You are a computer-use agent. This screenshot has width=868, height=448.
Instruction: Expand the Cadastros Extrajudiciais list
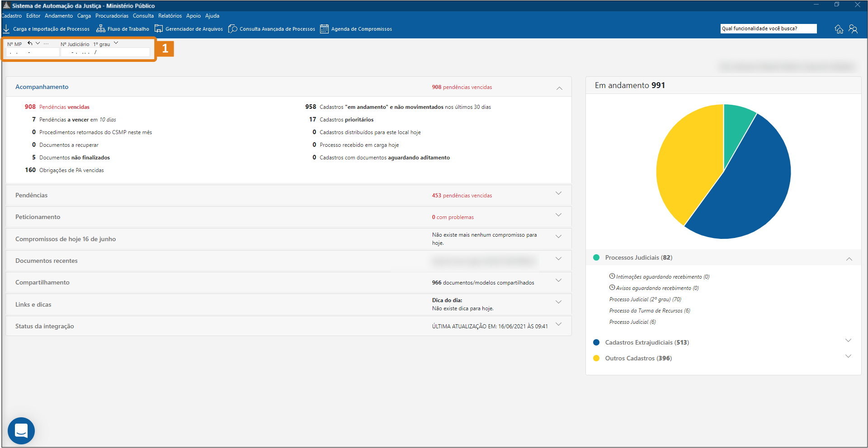(x=848, y=341)
